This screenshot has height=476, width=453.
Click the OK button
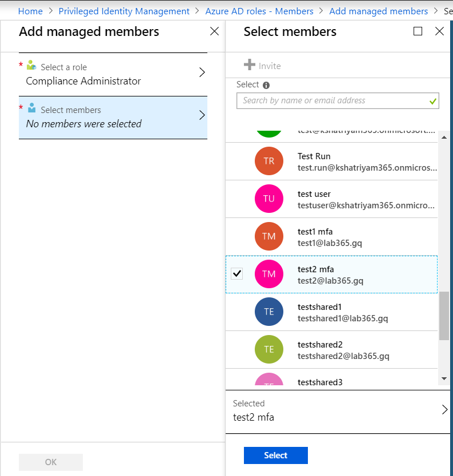[51, 462]
